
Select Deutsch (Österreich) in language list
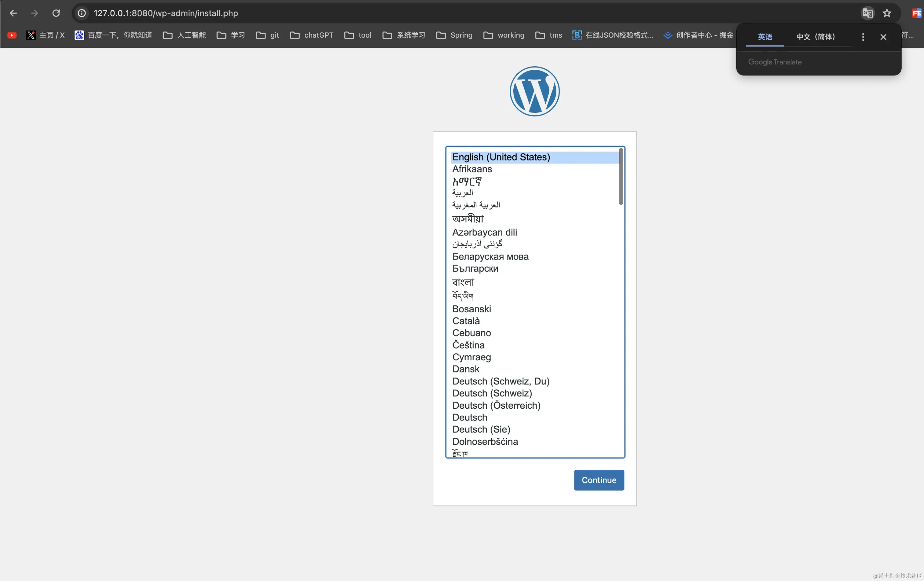point(496,405)
